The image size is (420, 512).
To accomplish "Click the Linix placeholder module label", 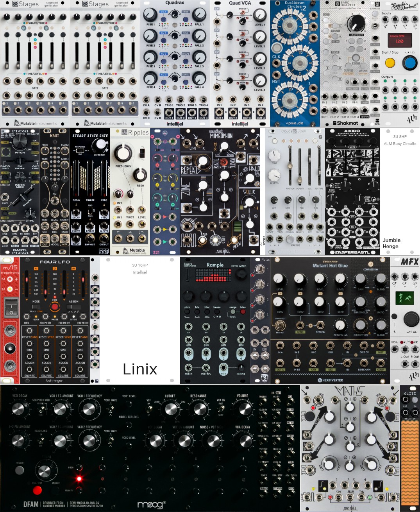I will [x=140, y=369].
